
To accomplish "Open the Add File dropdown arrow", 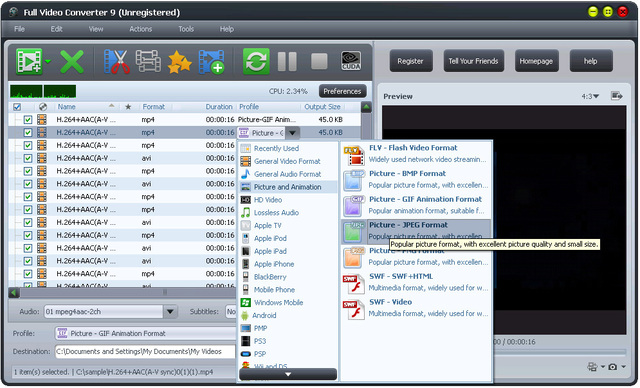I will 48,62.
